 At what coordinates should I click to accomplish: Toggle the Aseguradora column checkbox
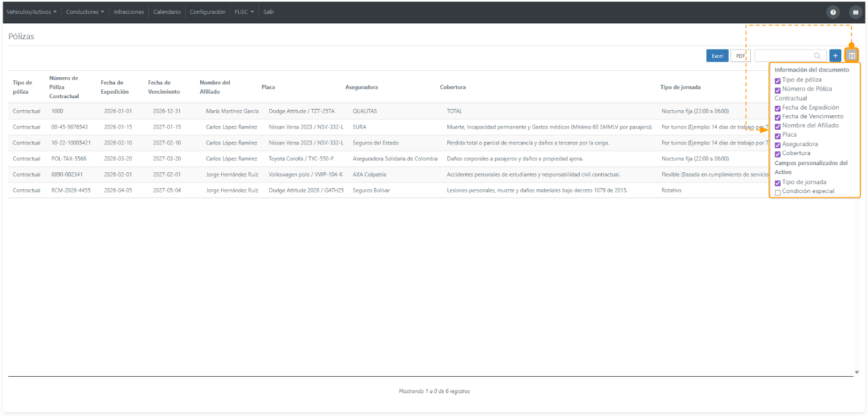(778, 144)
